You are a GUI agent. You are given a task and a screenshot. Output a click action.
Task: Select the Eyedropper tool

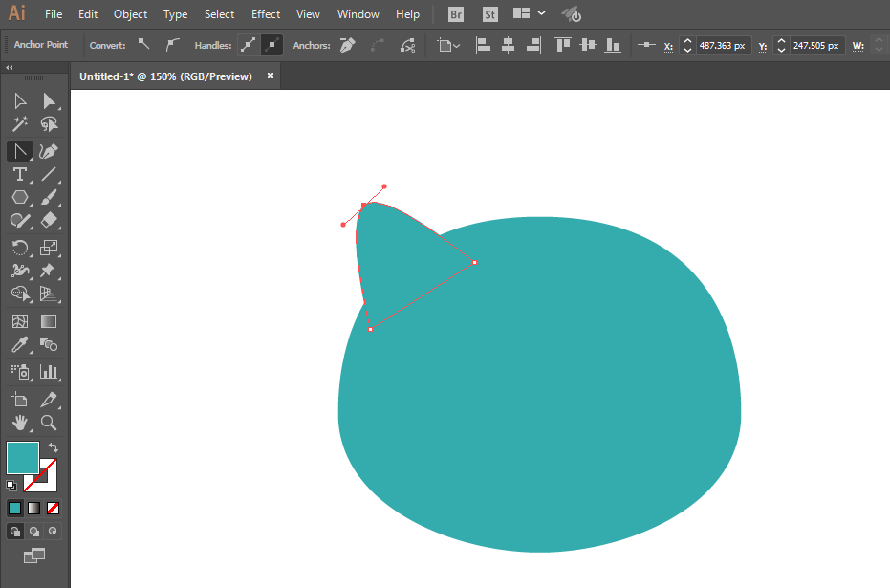click(x=20, y=344)
